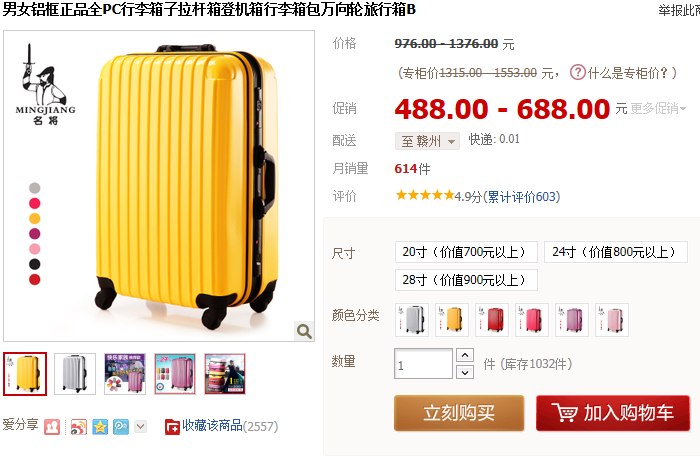
Task: Open the 至 赣州 delivery location dropdown
Action: 427,141
